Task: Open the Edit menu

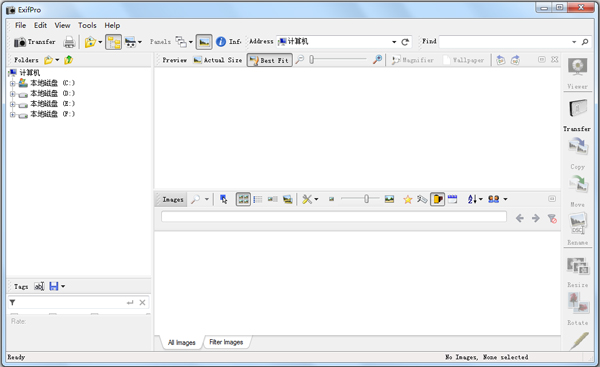Action: coord(40,25)
